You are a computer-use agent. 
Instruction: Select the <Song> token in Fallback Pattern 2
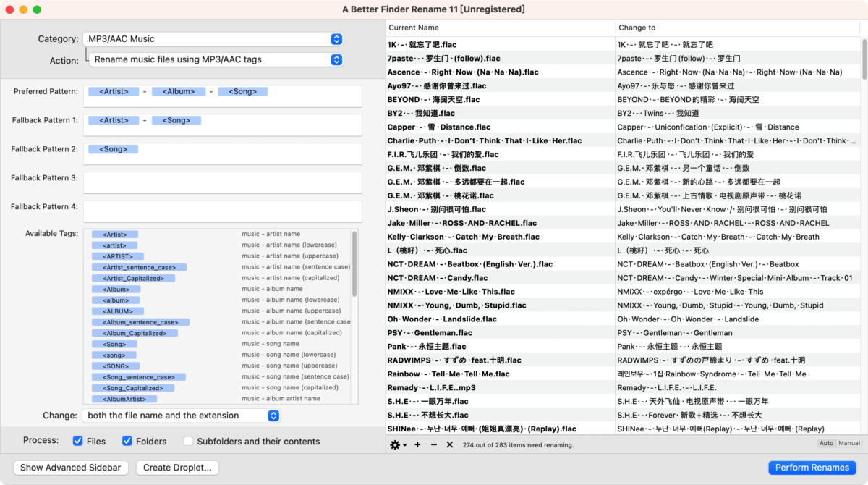[x=113, y=149]
